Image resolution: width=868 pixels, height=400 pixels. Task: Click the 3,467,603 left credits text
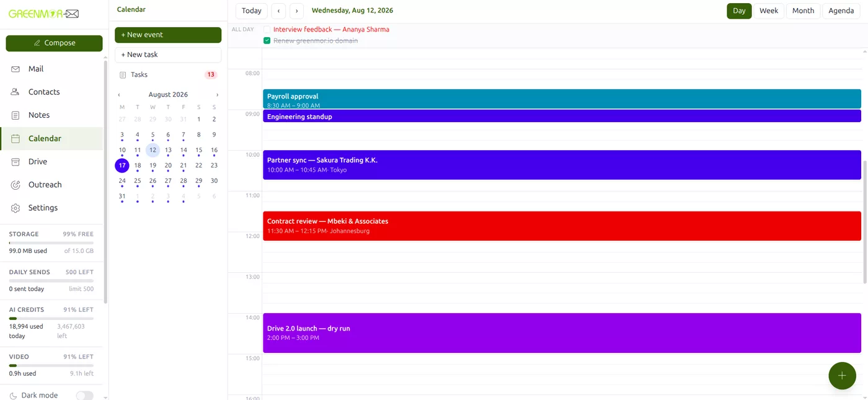(x=71, y=331)
